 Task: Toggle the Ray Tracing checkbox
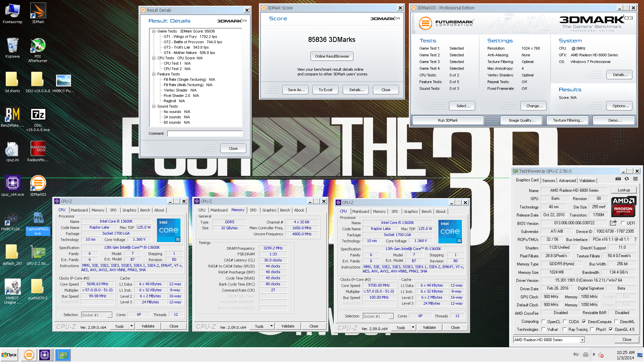coord(565,329)
